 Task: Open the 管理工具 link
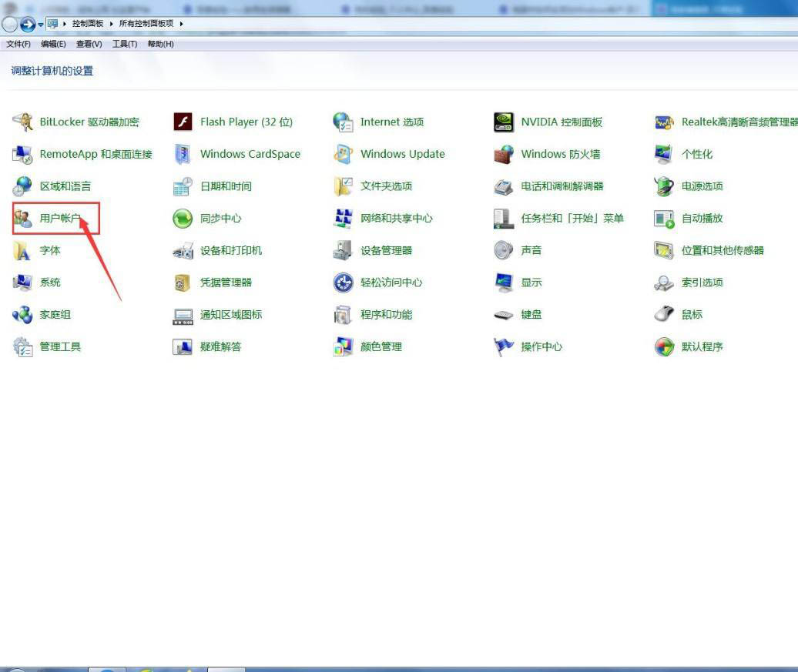[x=60, y=346]
